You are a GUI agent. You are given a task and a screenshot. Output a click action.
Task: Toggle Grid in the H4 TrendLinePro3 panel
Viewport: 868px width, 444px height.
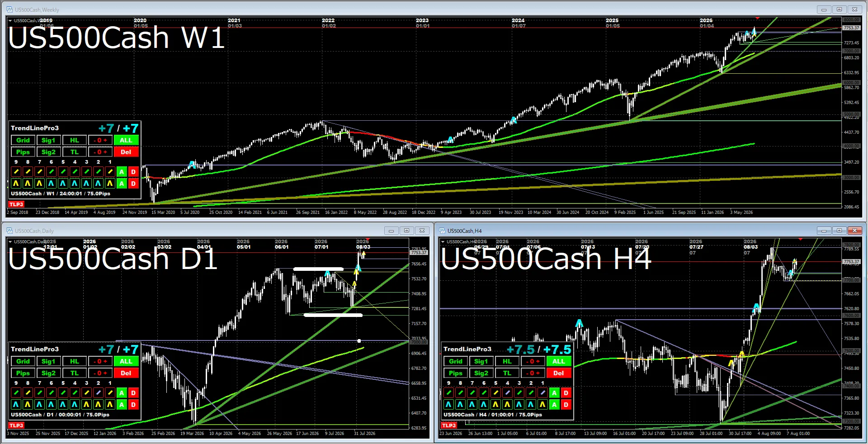click(456, 361)
